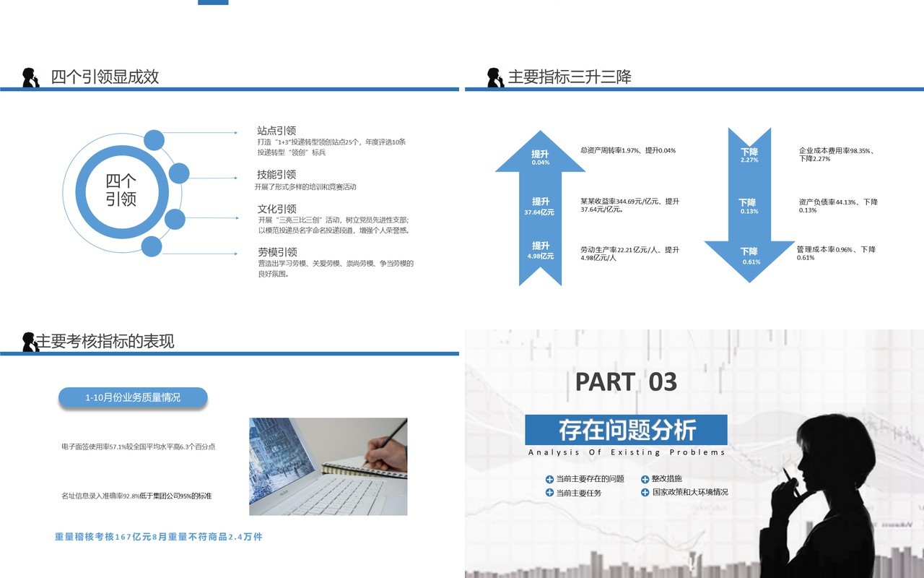Click the plus icon before 整改措施
Screen dimensions: 924x578
pos(645,479)
